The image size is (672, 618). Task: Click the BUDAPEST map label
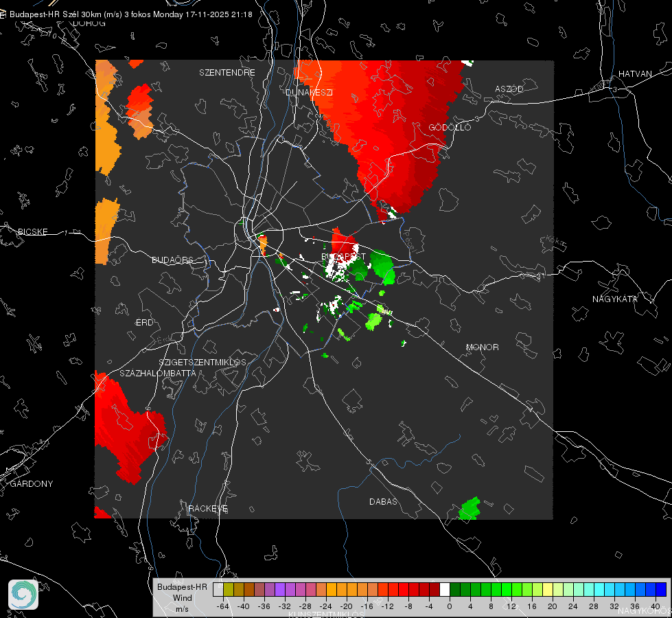344,256
